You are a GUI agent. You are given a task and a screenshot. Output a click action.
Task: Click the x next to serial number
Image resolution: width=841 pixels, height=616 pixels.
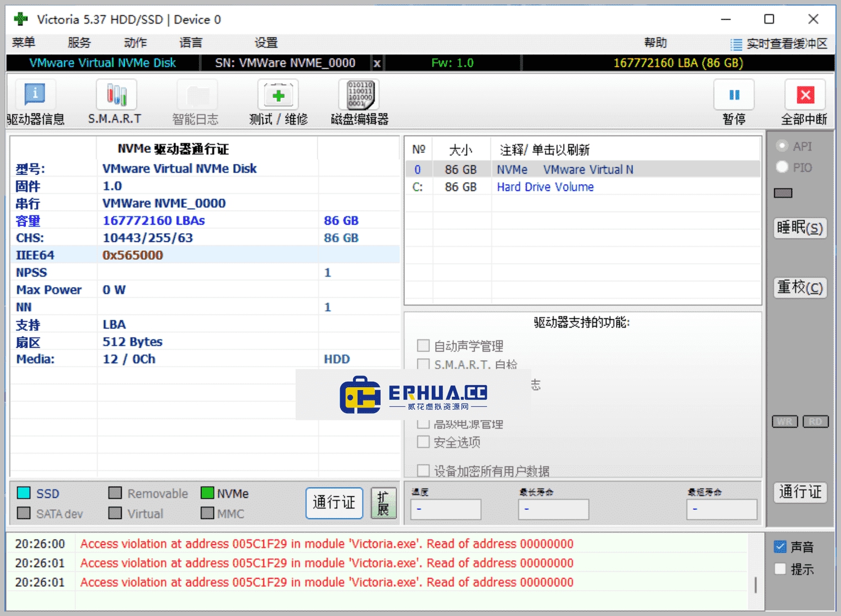[x=377, y=63]
